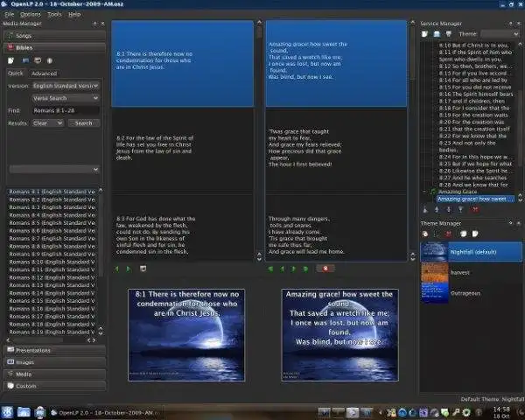525x420 pixels.
Task: Click the new service icon in Service Manager
Action: [426, 33]
